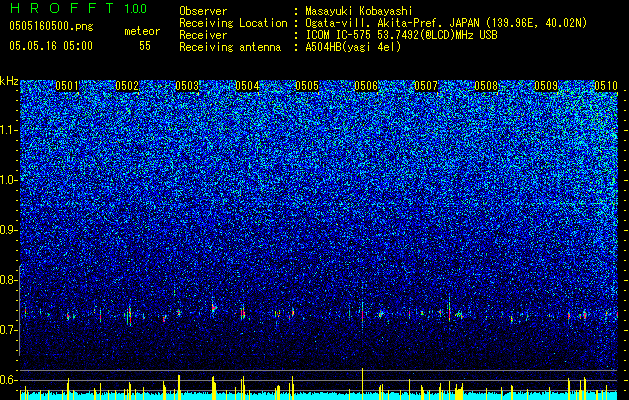
Task: Click observer name Masayuki Kobayashi
Action: click(x=359, y=11)
